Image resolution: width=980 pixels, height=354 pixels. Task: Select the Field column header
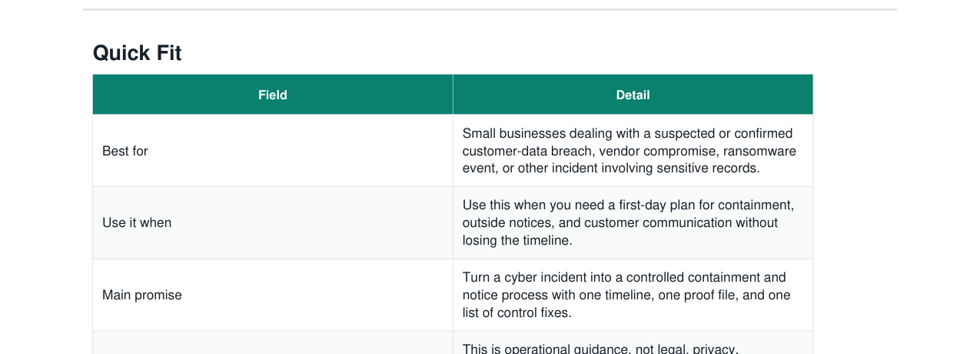pos(273,95)
